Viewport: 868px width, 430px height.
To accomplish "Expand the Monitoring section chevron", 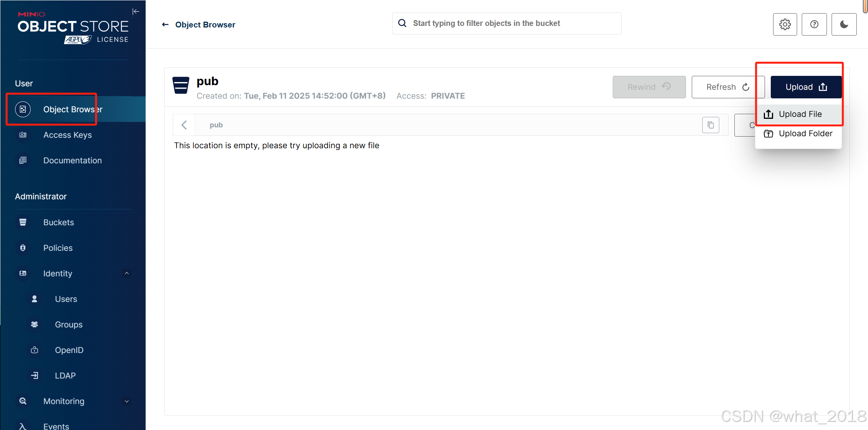I will click(x=127, y=401).
